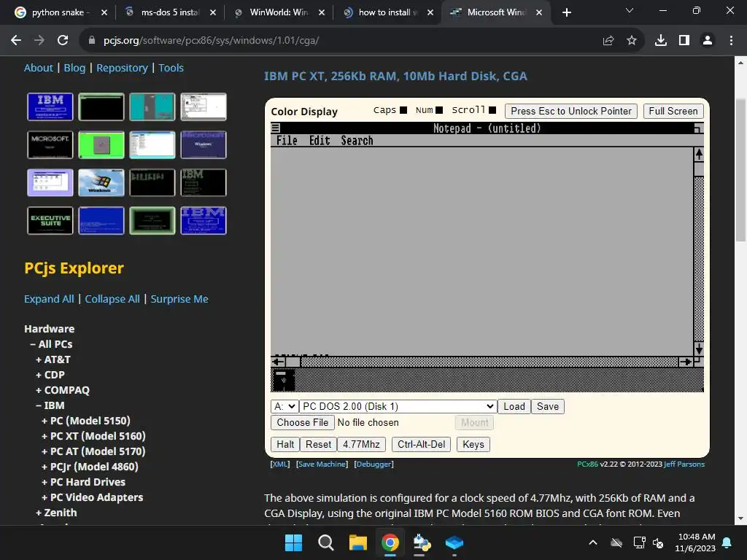Open Notepad File menu
Screen dimensions: 747x560
pyautogui.click(x=287, y=141)
